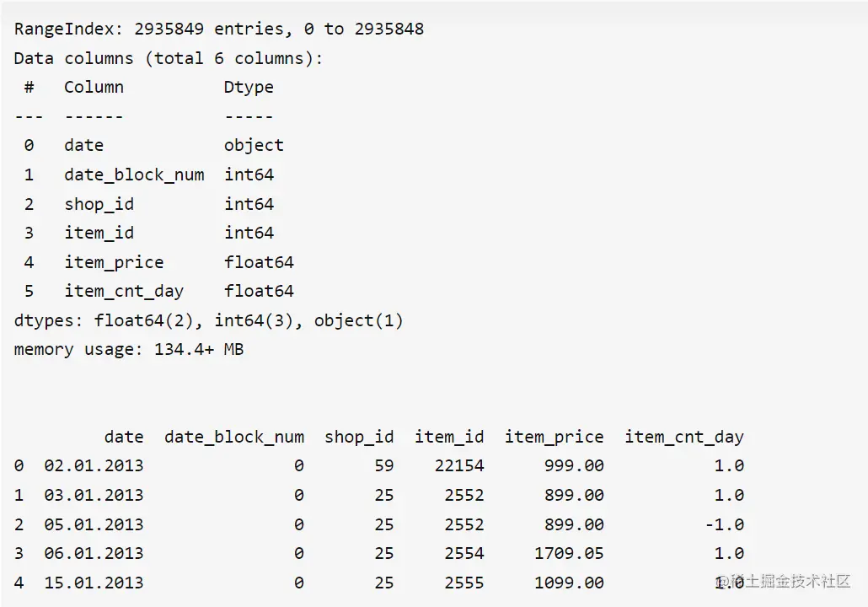The image size is (868, 607).
Task: Click the shop_id table column header
Action: (x=359, y=437)
